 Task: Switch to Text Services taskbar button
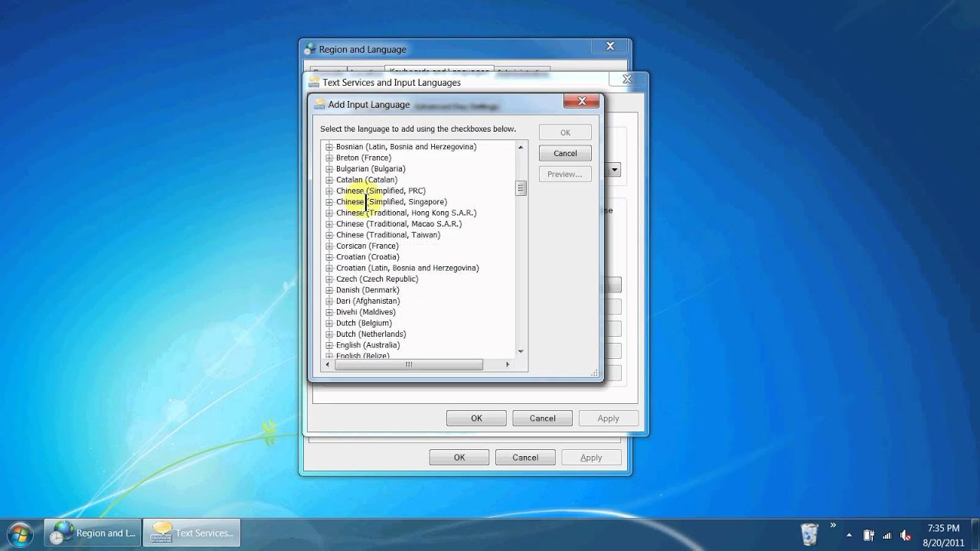pyautogui.click(x=191, y=533)
